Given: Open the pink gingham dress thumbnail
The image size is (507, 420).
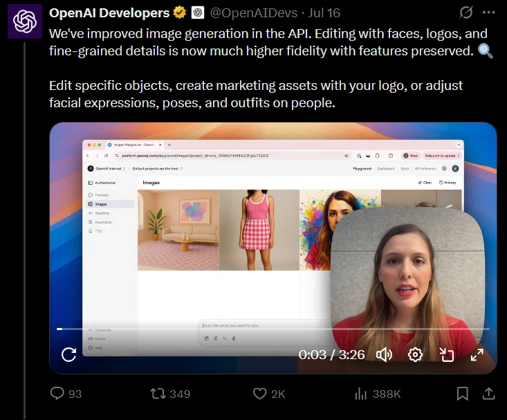Looking at the screenshot, I should [x=259, y=230].
